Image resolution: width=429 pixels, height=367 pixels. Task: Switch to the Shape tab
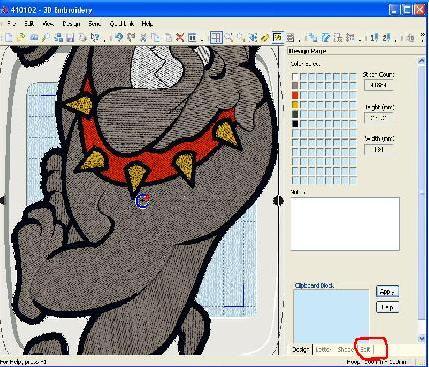tap(345, 349)
